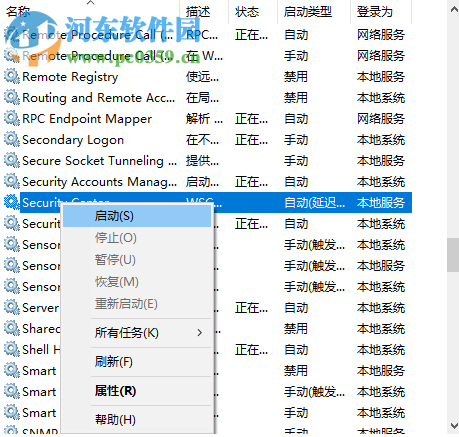Click the 在局... description cell
Image resolution: width=459 pixels, height=437 pixels.
coord(202,98)
